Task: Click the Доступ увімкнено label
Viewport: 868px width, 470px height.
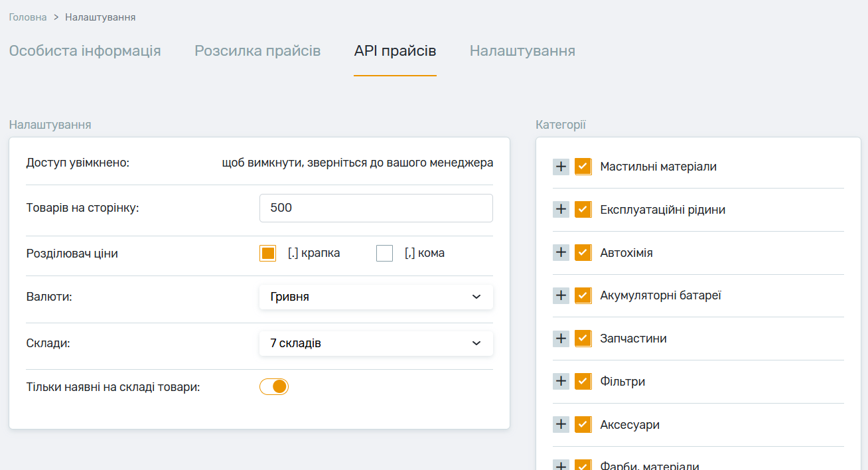Action: pos(78,163)
